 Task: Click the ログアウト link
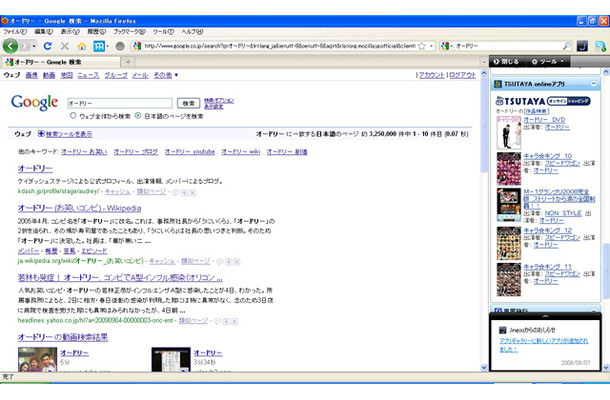[x=463, y=75]
